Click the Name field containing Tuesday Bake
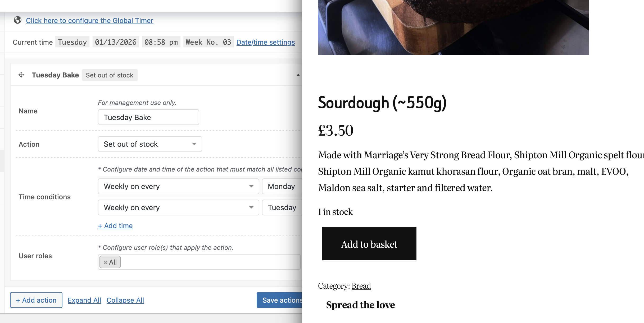The image size is (644, 323). point(148,117)
